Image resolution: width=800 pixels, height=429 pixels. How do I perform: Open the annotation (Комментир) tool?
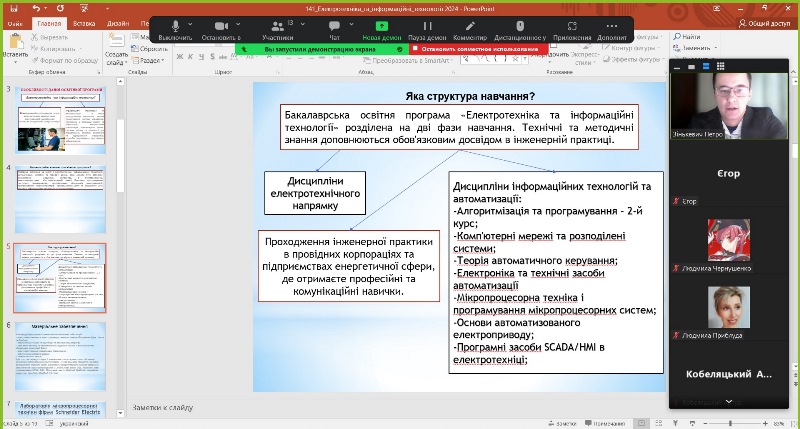469,27
